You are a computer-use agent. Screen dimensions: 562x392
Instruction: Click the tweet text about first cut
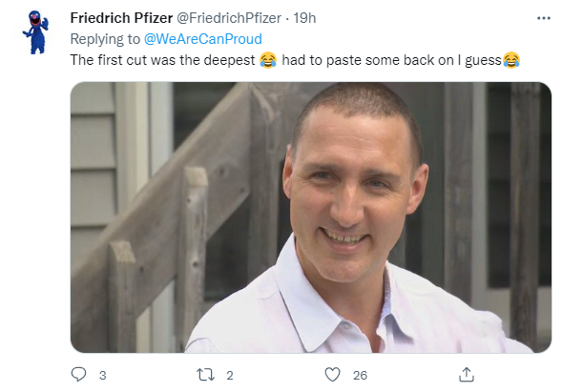point(295,60)
